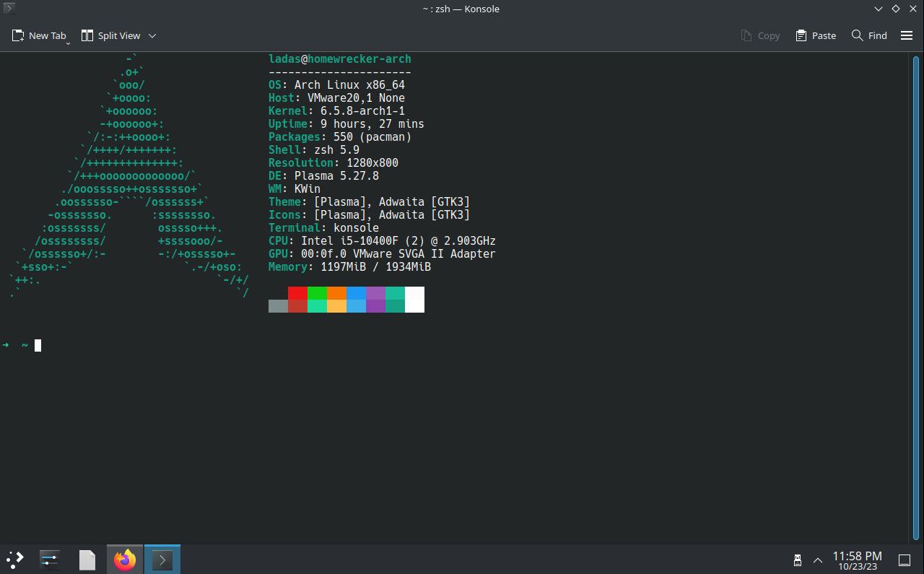This screenshot has width=924, height=574.
Task: Click the shell value 'zsh 5.9'
Action: coord(336,150)
